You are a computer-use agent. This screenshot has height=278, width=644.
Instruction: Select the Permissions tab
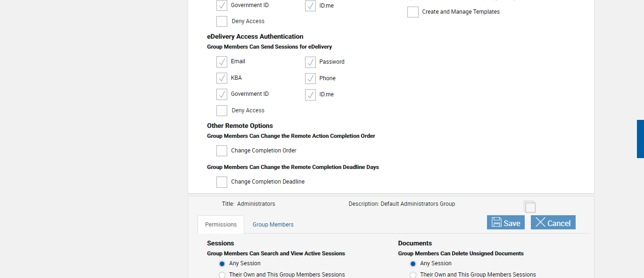(221, 225)
